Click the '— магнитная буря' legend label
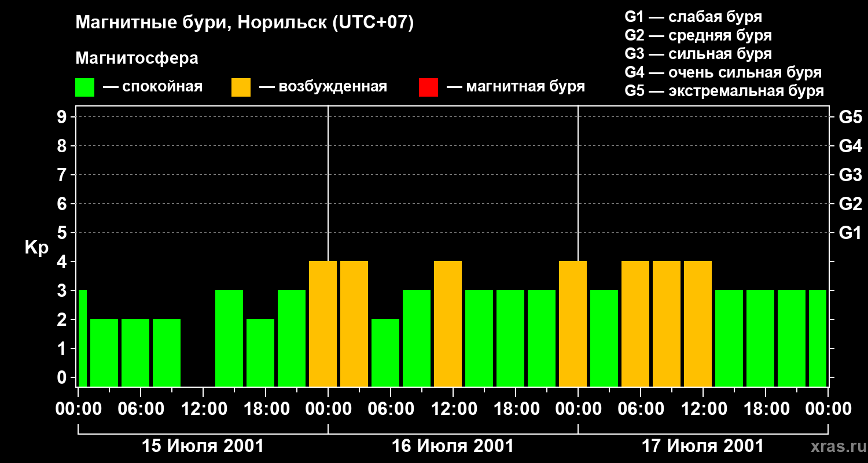 516,87
